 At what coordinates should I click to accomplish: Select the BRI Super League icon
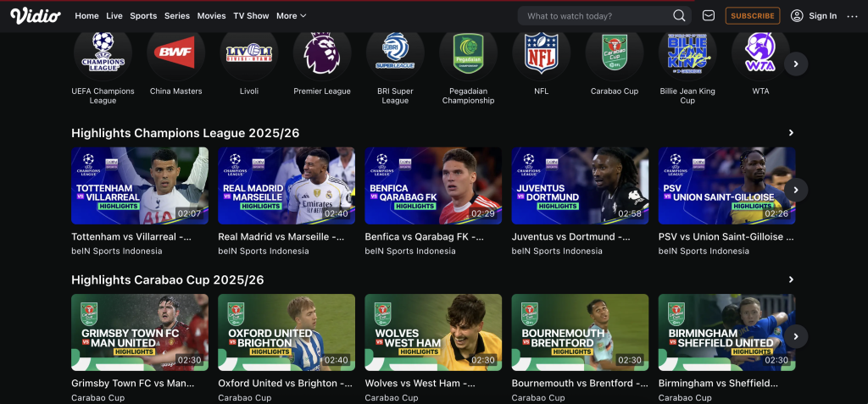coord(395,53)
